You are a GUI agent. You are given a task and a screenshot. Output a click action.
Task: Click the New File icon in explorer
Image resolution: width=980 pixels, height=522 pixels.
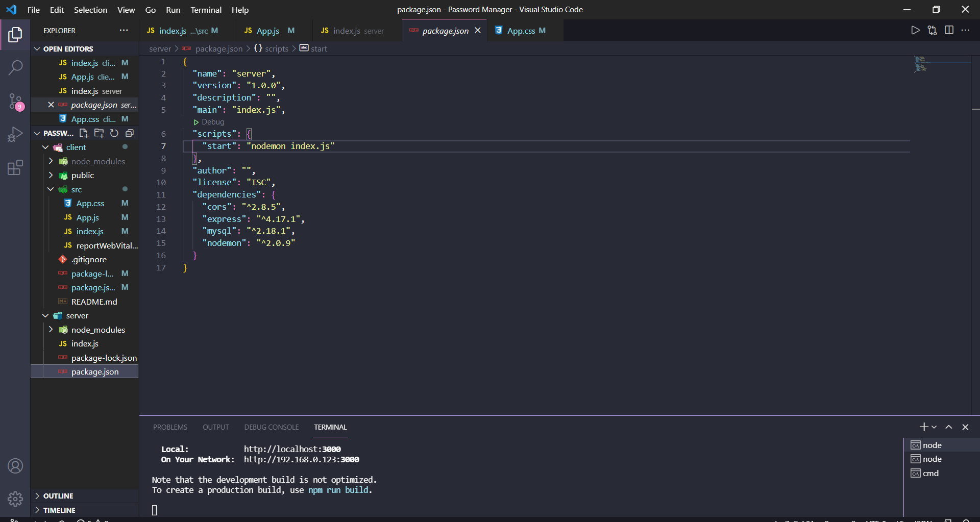[x=84, y=133]
